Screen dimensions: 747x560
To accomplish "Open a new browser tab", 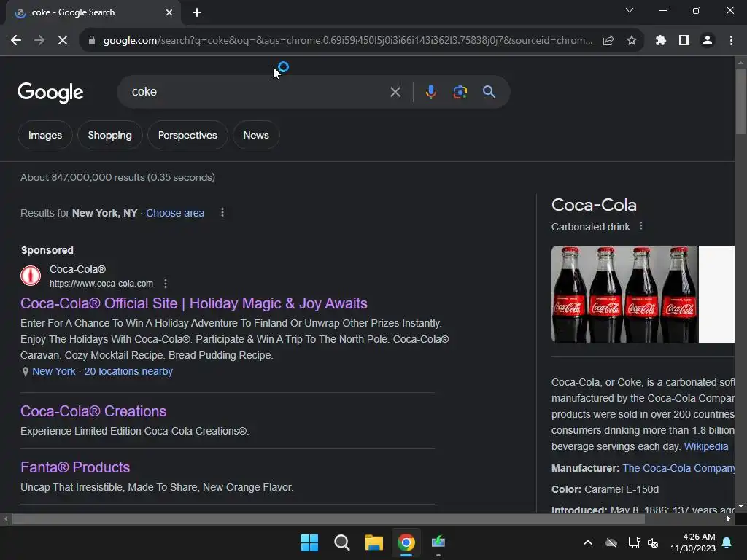I will pyautogui.click(x=197, y=13).
